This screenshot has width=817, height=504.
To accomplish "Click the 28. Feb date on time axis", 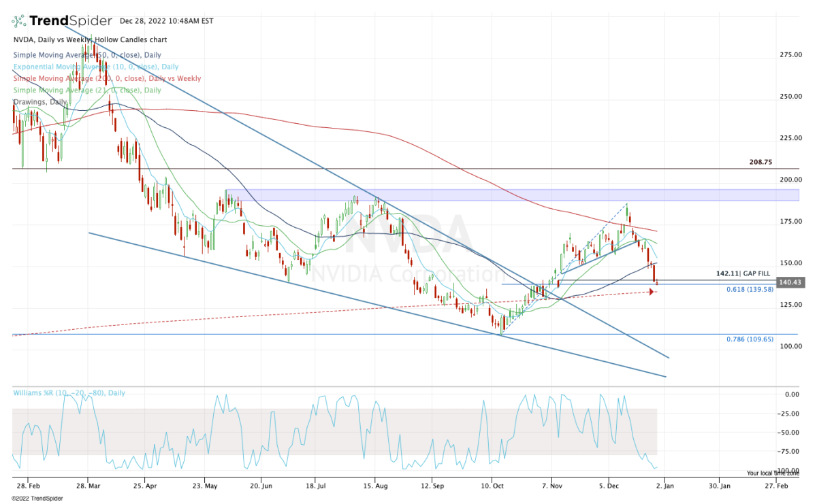I will 27,486.
